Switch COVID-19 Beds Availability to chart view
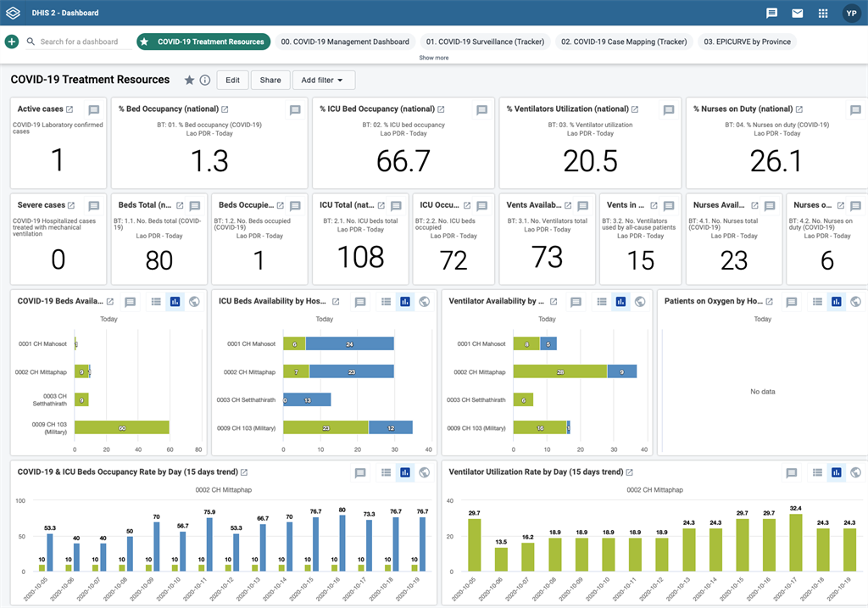This screenshot has width=868, height=608. pyautogui.click(x=175, y=301)
